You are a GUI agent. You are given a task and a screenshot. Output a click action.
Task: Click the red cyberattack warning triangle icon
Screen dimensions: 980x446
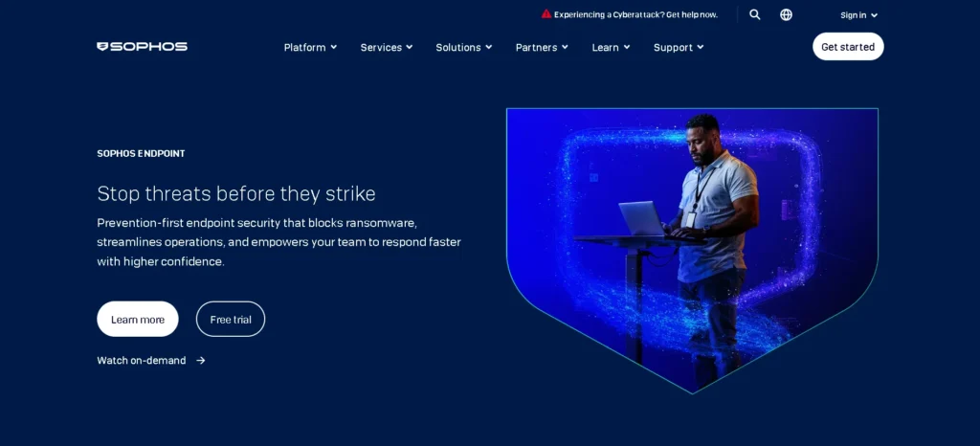tap(546, 13)
